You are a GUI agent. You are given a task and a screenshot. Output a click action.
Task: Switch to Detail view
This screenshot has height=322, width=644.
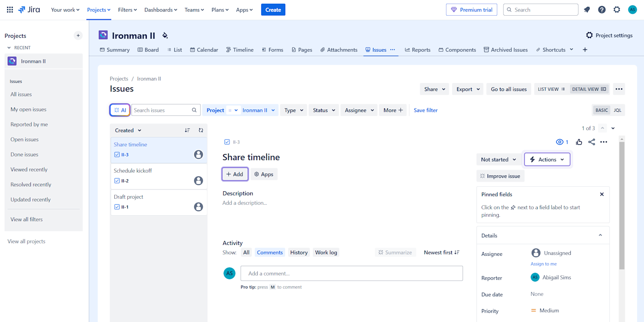589,89
